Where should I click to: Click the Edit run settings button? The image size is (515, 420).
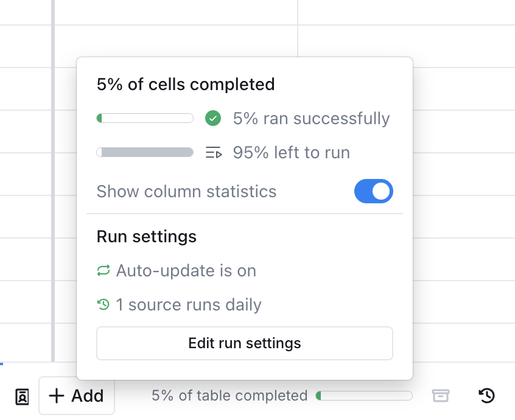pos(244,343)
